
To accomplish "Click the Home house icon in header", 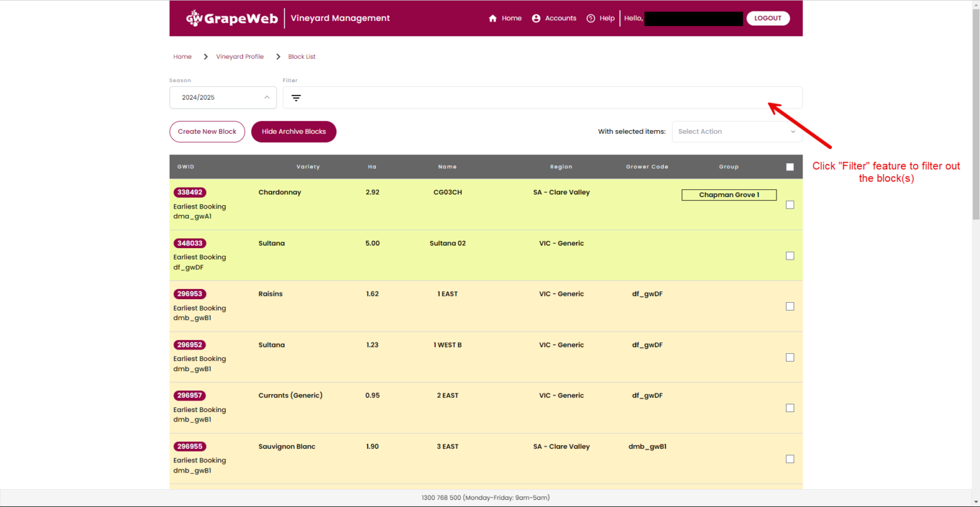I will 493,18.
